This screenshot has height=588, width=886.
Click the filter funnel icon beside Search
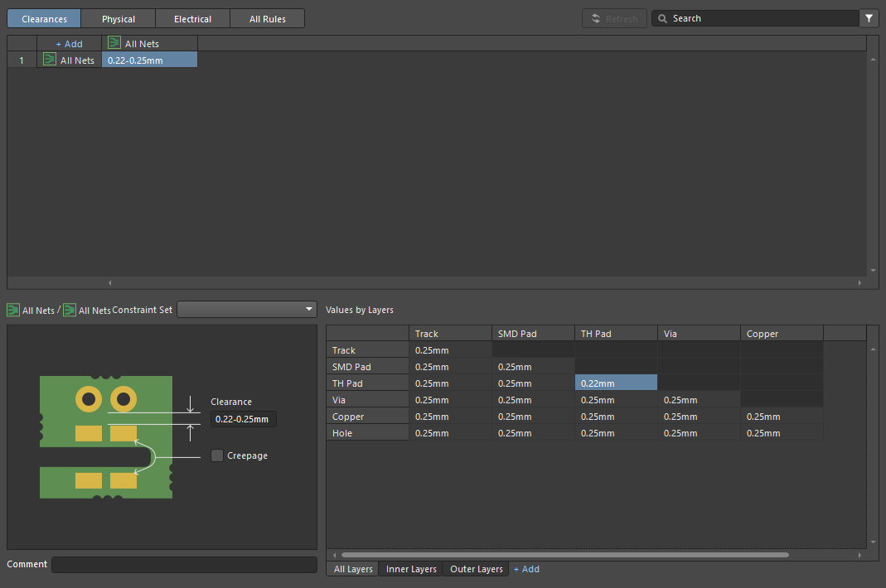[x=869, y=18]
